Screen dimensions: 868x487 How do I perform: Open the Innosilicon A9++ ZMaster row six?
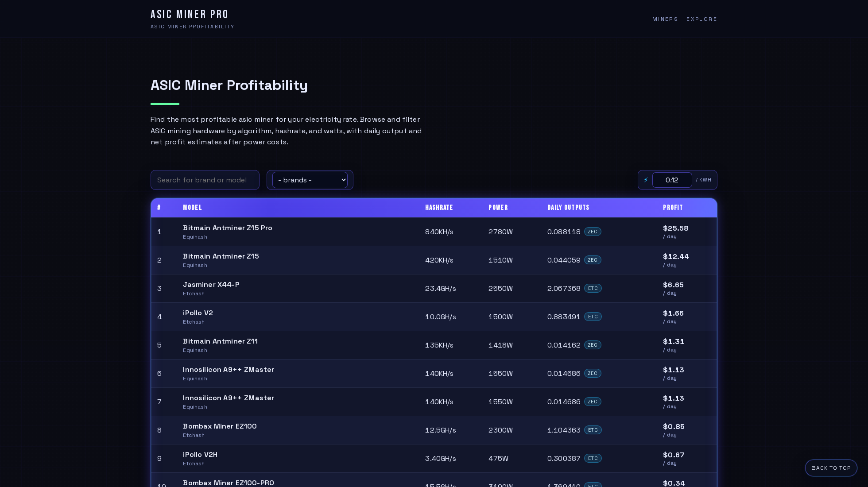tap(434, 373)
